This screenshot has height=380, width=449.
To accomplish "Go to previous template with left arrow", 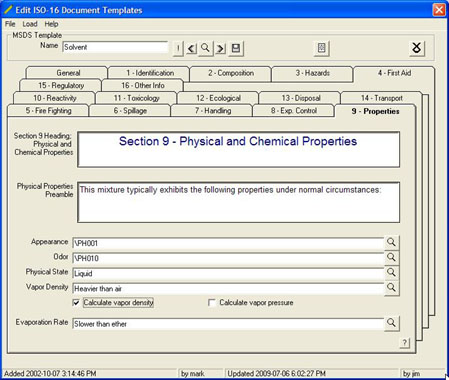I will [191, 49].
